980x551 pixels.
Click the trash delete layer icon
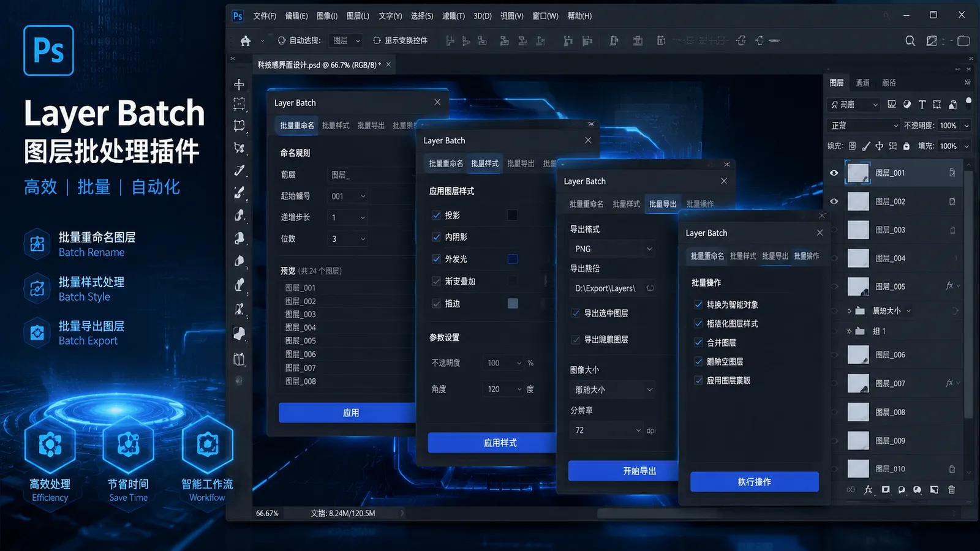coord(951,490)
